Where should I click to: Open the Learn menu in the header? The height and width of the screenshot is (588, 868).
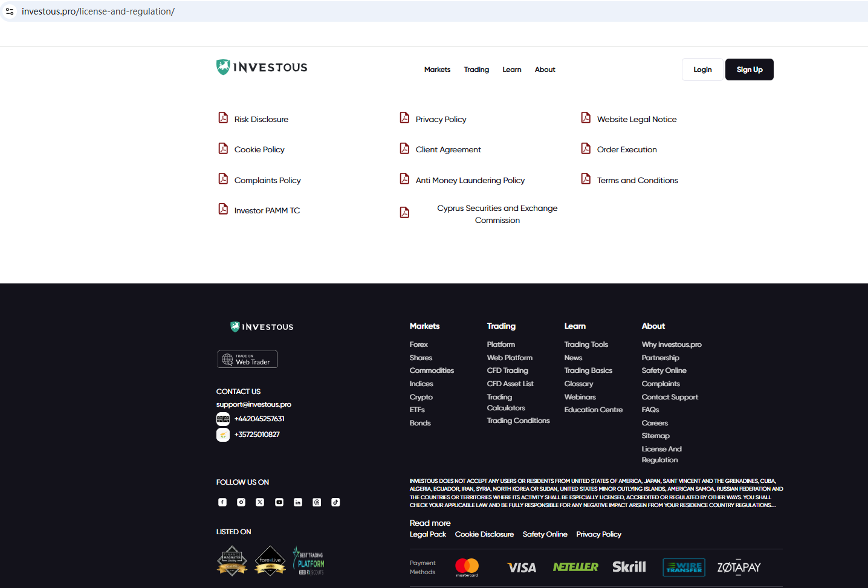[x=512, y=69]
